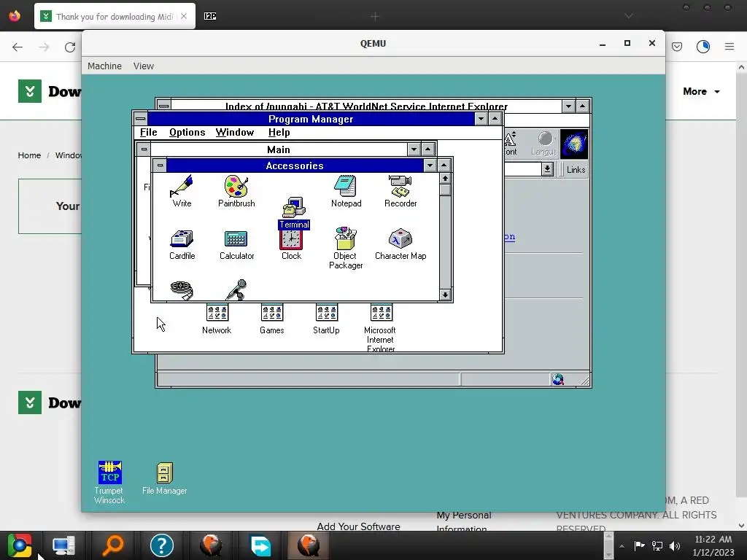
Task: Reload the Firefox page
Action: pos(70,47)
